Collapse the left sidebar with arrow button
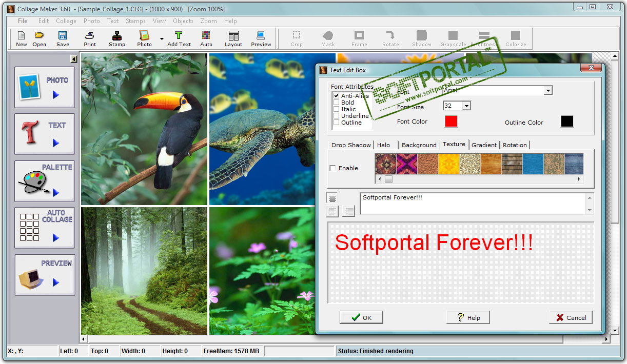The height and width of the screenshot is (364, 627). coord(73,59)
